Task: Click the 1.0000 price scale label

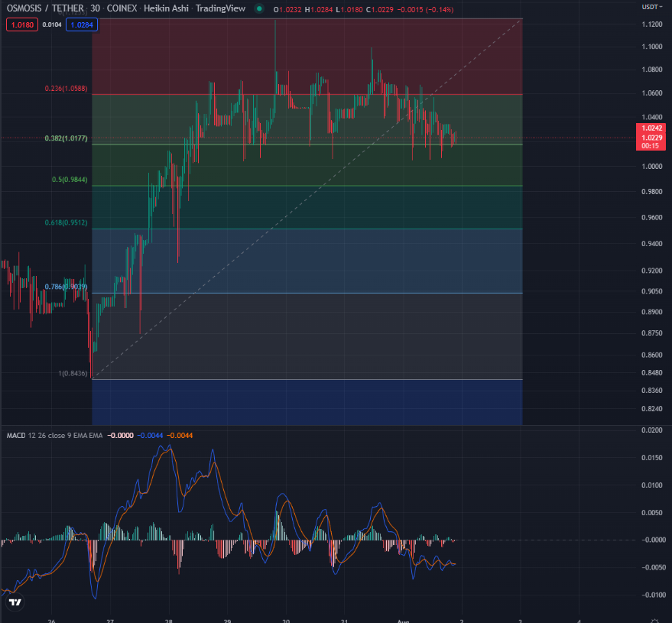Action: click(652, 167)
